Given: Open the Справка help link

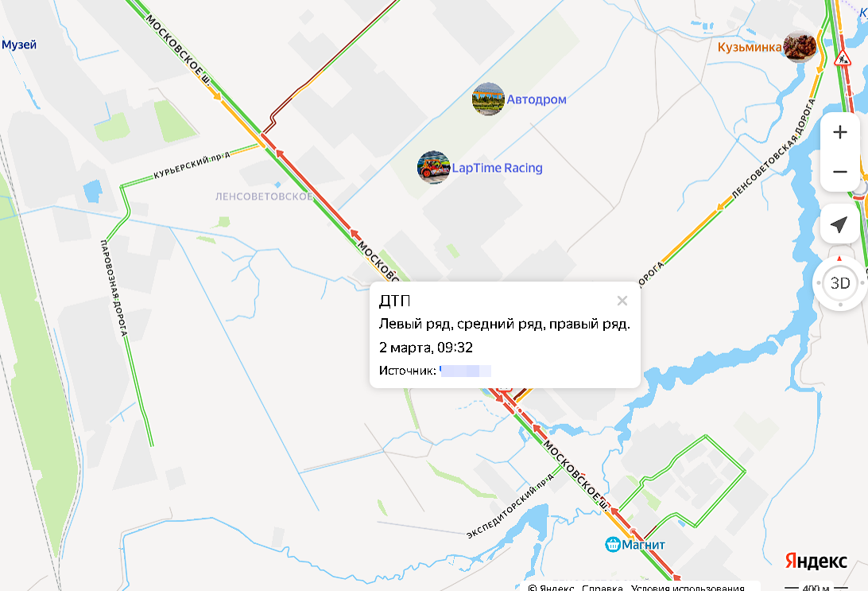Looking at the screenshot, I should [x=603, y=588].
